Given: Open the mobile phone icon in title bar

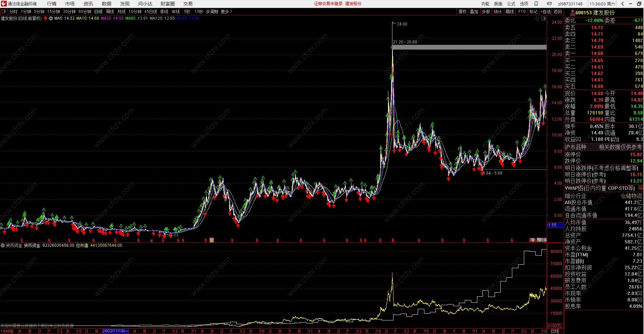Looking at the screenshot, I should point(536,4).
